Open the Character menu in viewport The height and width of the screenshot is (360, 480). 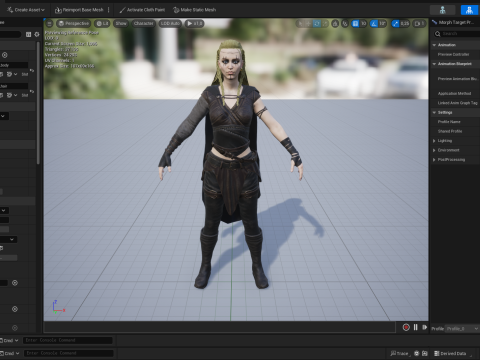point(143,24)
